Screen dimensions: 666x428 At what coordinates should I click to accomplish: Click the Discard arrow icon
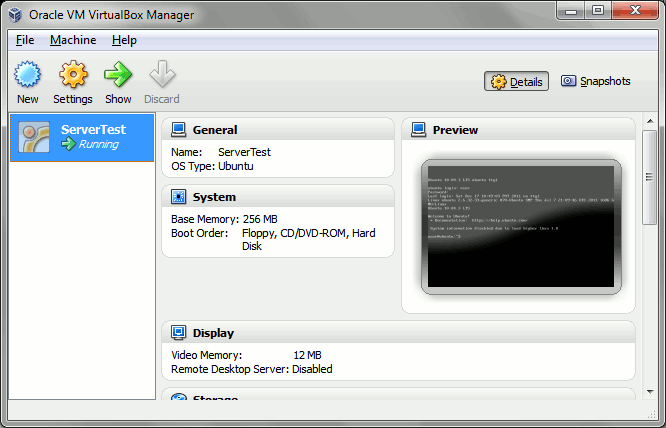162,74
